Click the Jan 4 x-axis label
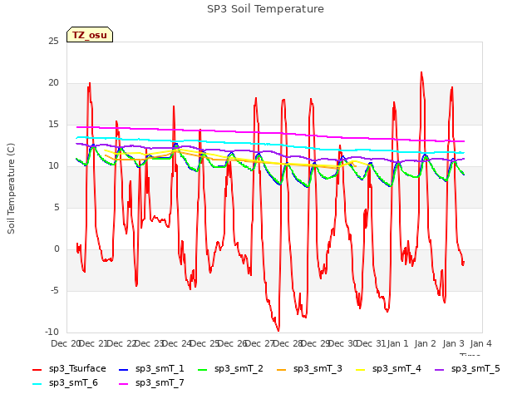 (x=480, y=343)
